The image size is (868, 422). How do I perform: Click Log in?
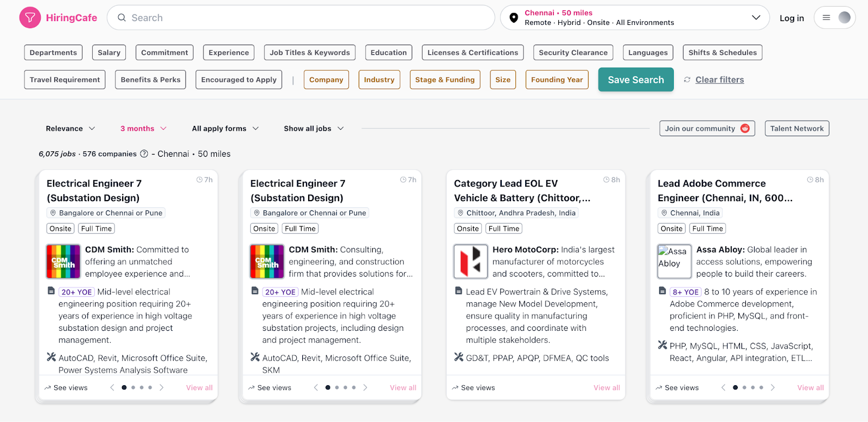792,18
